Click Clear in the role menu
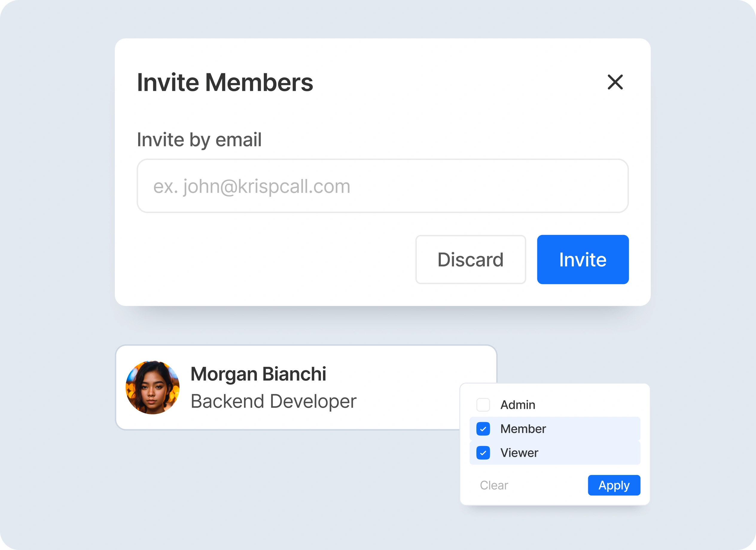This screenshot has height=550, width=756. tap(494, 485)
